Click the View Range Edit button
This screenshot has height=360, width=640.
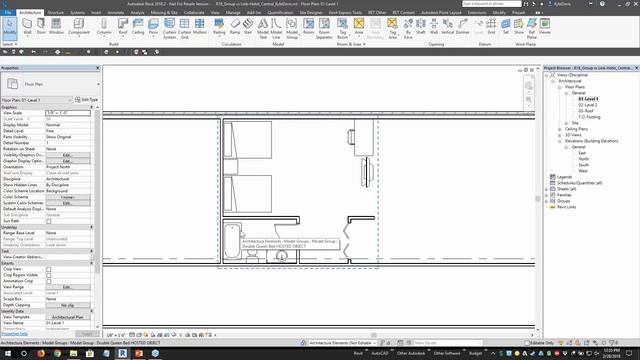pyautogui.click(x=68, y=287)
